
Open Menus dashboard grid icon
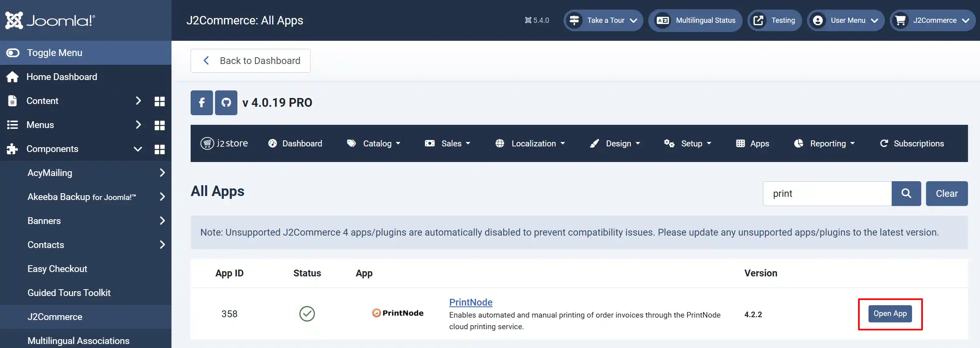[x=159, y=125]
